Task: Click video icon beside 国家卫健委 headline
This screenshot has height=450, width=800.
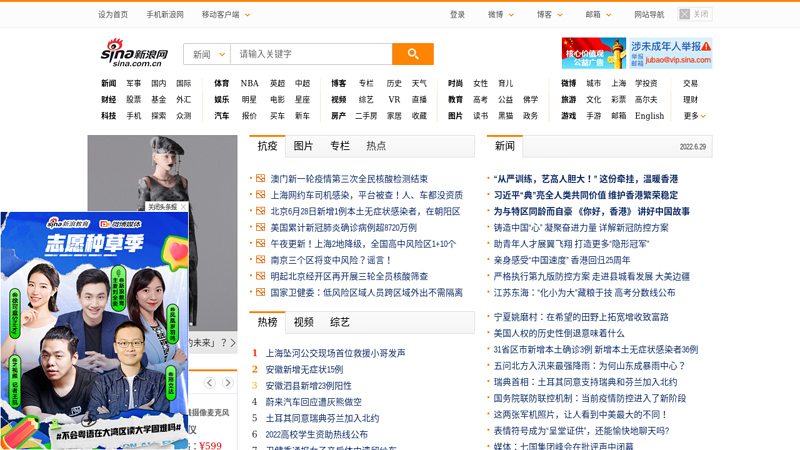Action: (260, 292)
